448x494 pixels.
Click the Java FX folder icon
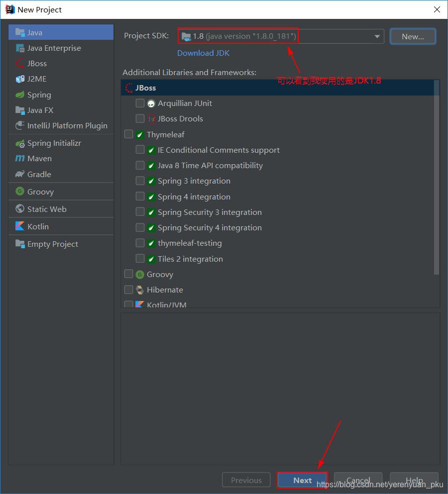[20, 110]
